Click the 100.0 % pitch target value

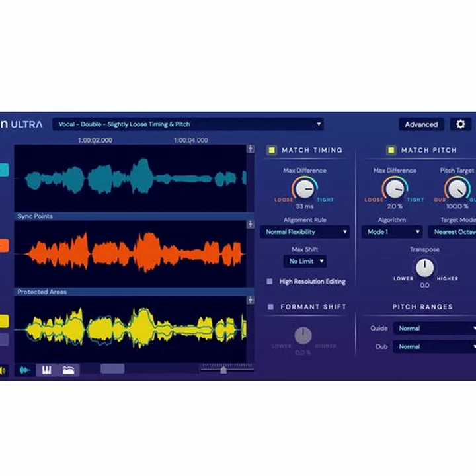pos(457,206)
